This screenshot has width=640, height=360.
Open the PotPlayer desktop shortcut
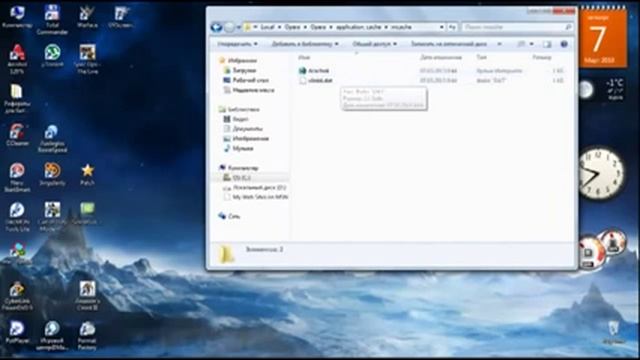pos(17,331)
